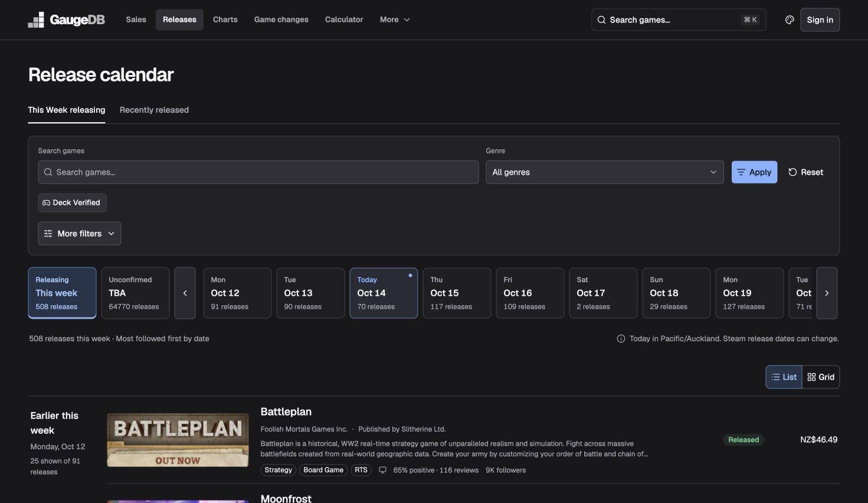
Task: Select Thu Oct 15 date card
Action: (x=457, y=293)
